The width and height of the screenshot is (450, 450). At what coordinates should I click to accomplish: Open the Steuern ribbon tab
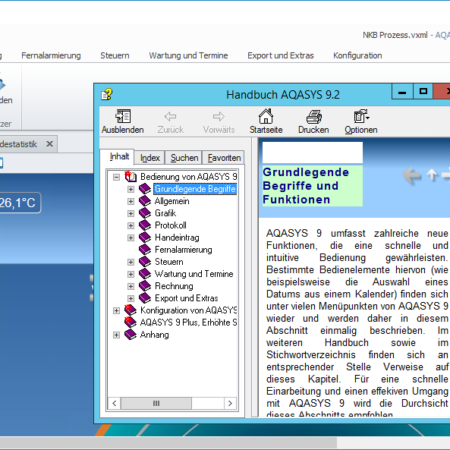tap(115, 55)
